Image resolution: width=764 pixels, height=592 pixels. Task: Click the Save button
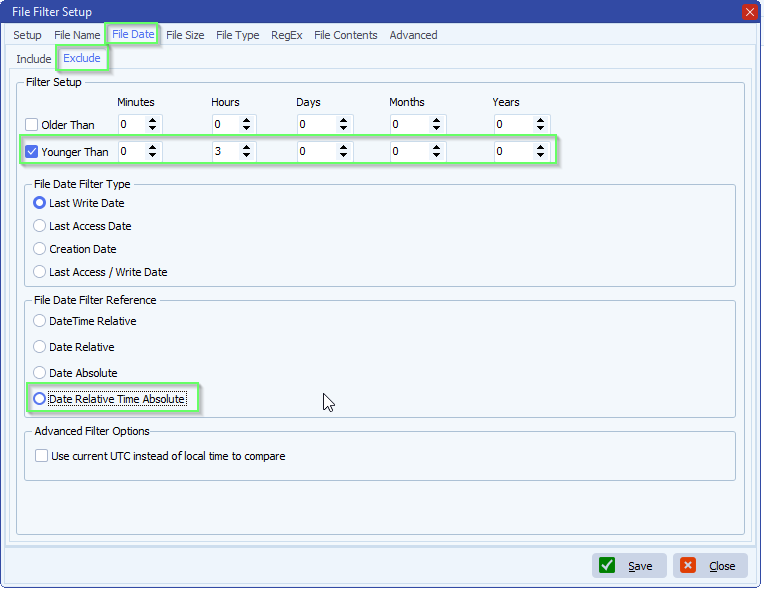tap(629, 566)
